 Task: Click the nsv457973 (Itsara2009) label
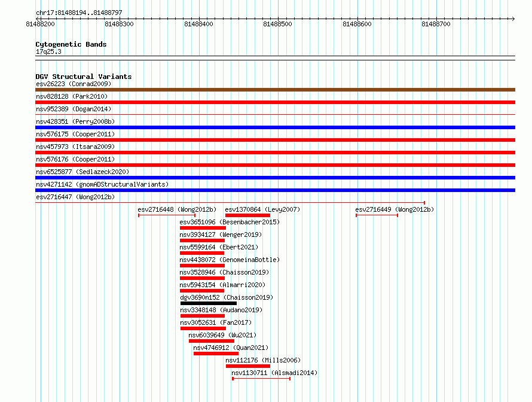tap(75, 147)
